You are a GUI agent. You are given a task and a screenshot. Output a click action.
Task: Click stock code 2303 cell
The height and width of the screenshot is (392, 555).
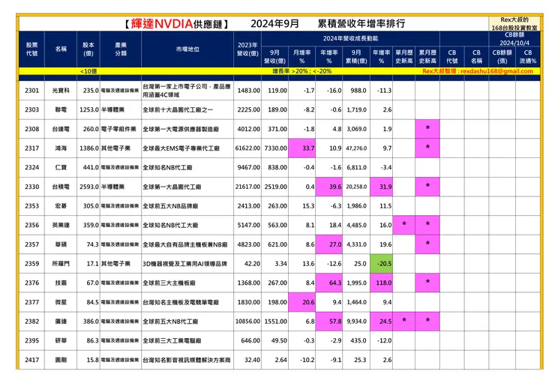(31, 109)
